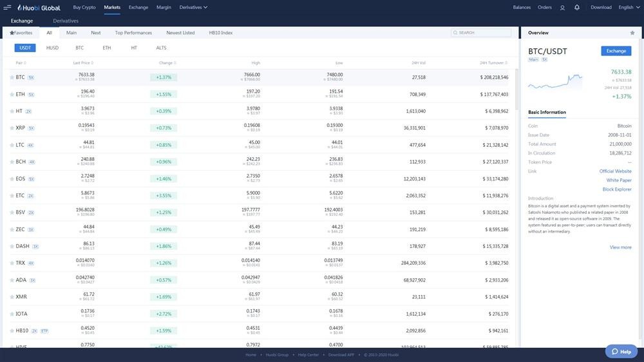The image size is (644, 362).
Task: Toggle favorite star for EOS row
Action: 12,179
